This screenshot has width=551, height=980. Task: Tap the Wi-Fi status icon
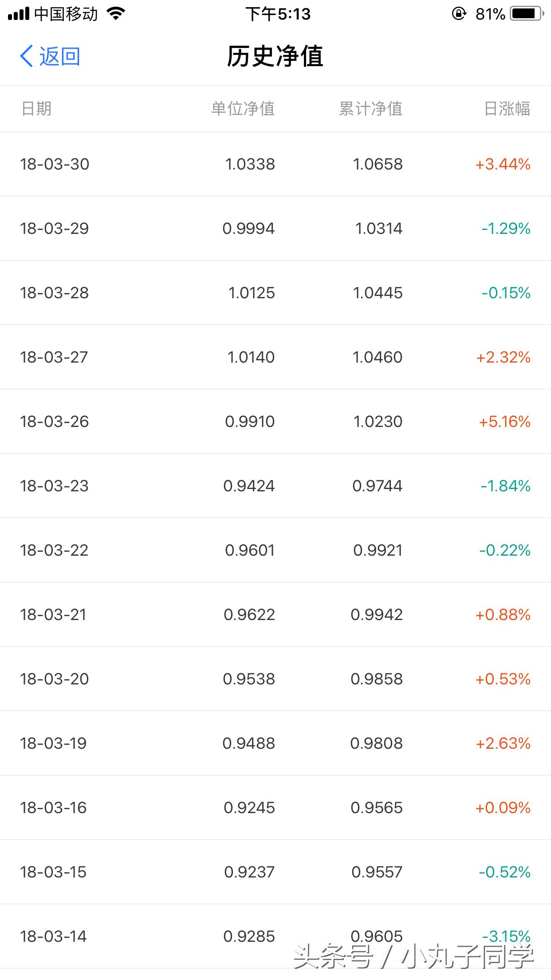(116, 14)
